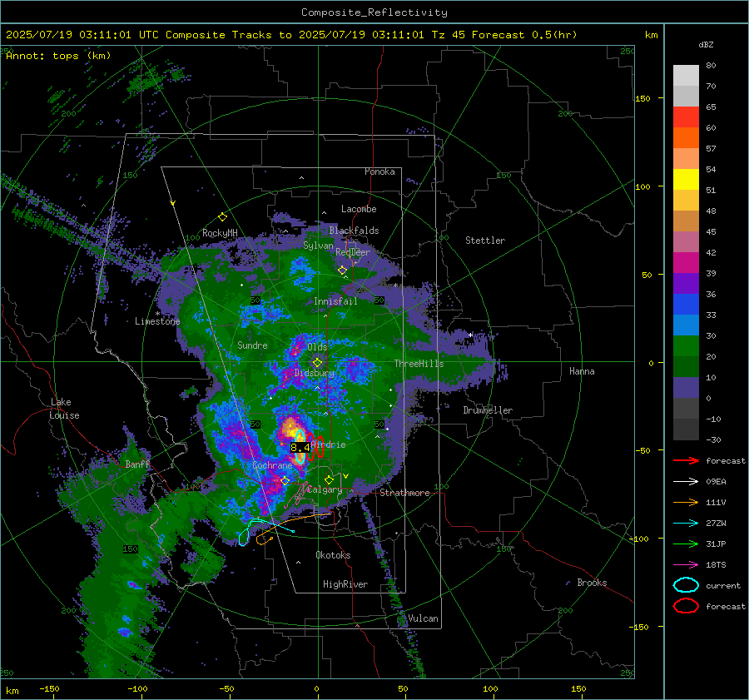Click the Stettler city label
This screenshot has width=749, height=700.
tap(485, 241)
